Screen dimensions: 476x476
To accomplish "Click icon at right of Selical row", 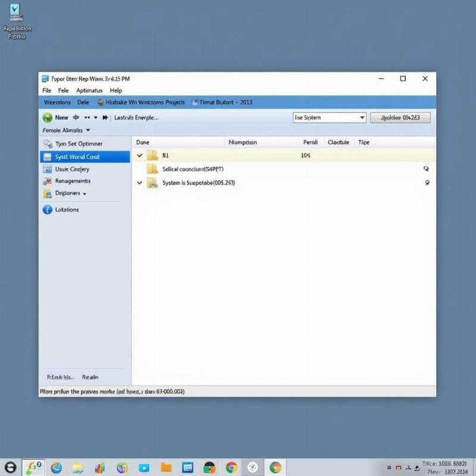I will click(426, 169).
